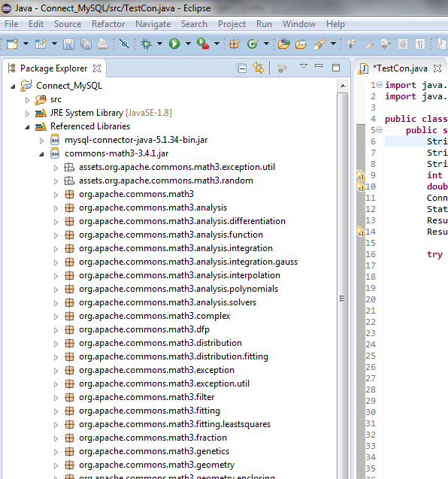
Task: Click the Search flashlight icon
Action: click(x=319, y=44)
